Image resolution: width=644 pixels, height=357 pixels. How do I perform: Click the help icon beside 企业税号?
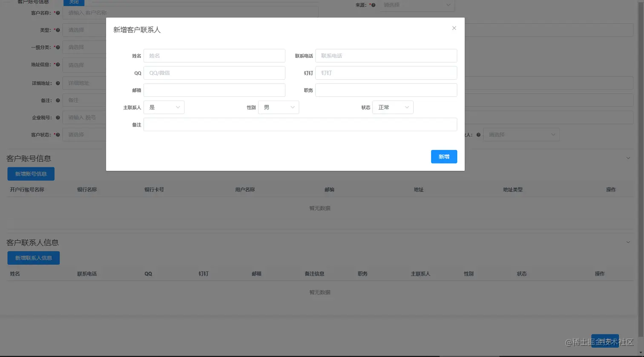click(59, 118)
